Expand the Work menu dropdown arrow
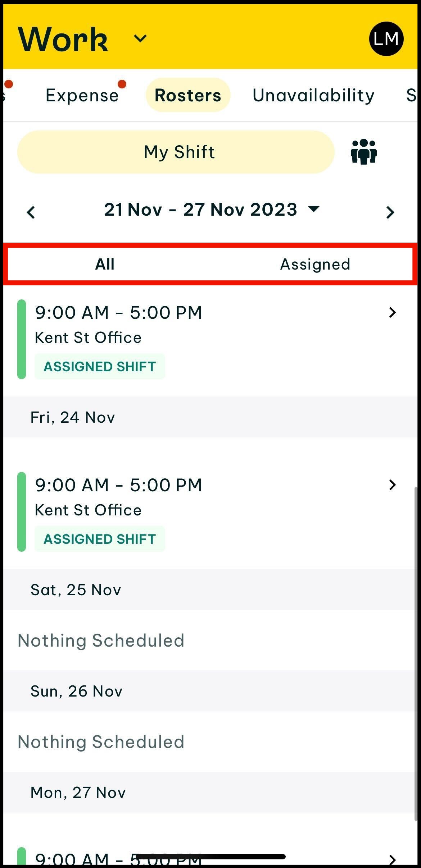The width and height of the screenshot is (421, 868). (140, 38)
